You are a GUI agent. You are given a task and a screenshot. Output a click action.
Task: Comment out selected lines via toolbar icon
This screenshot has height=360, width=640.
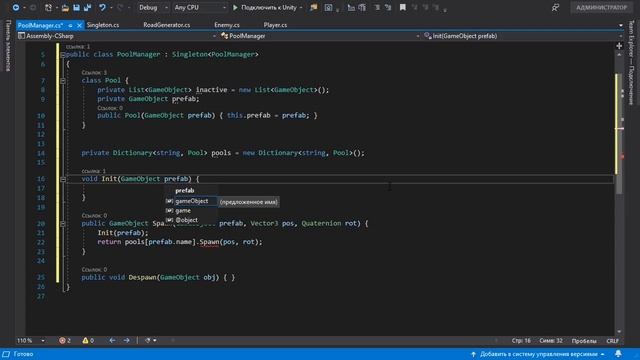click(x=377, y=7)
